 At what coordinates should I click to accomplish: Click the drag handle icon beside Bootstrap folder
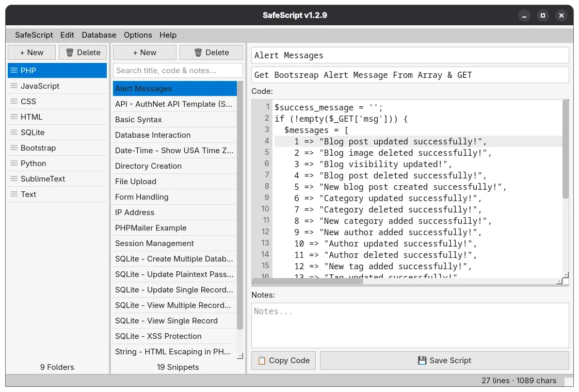coord(14,148)
